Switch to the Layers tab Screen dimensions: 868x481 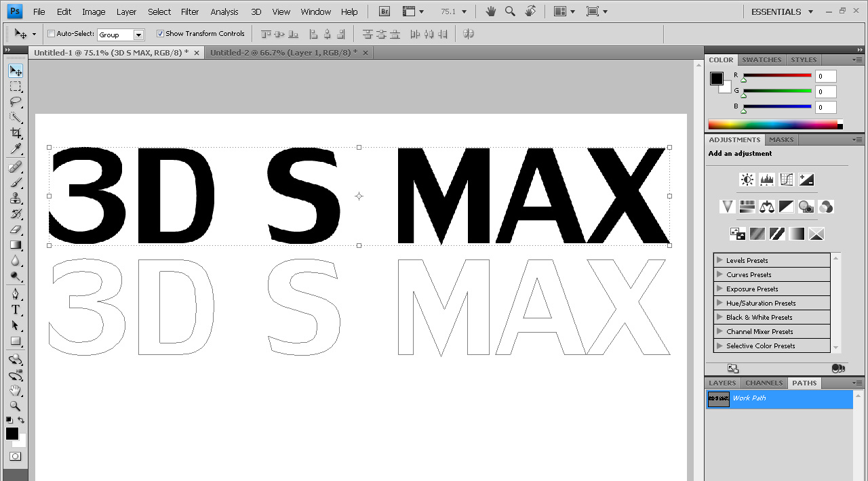(722, 383)
